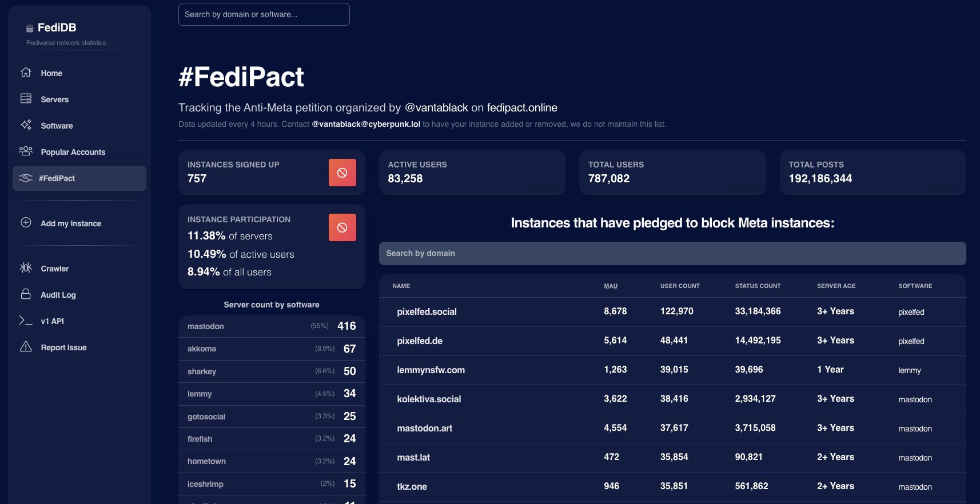Screen dimensions: 980x504
Task: Focus the search by domain or software field
Action: pyautogui.click(x=264, y=14)
